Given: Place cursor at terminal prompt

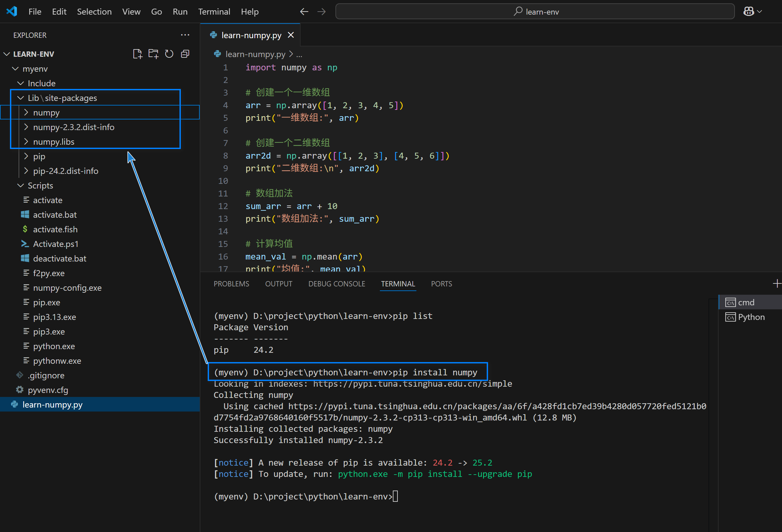Looking at the screenshot, I should (x=395, y=496).
